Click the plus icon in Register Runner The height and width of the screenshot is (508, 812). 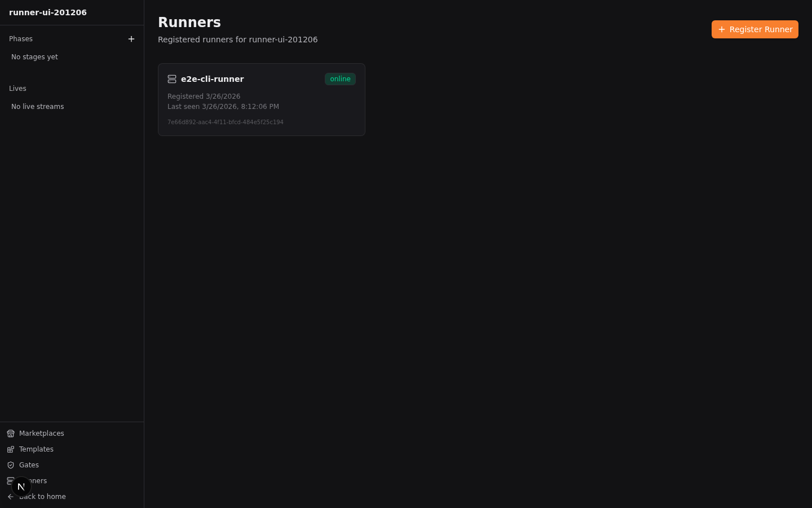(x=722, y=29)
